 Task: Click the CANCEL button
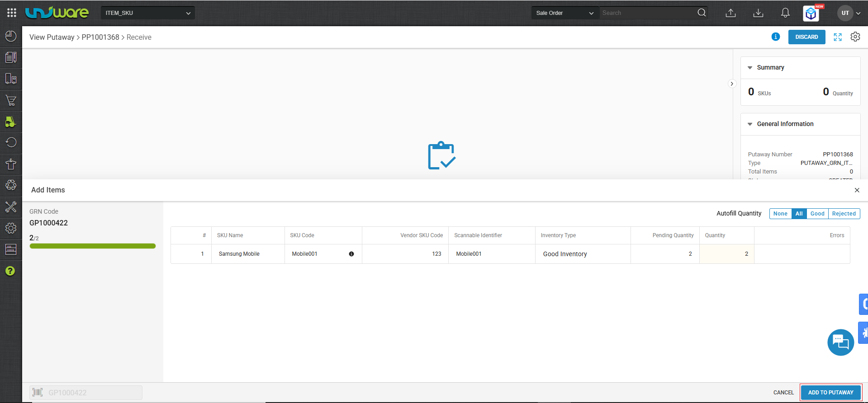(783, 393)
